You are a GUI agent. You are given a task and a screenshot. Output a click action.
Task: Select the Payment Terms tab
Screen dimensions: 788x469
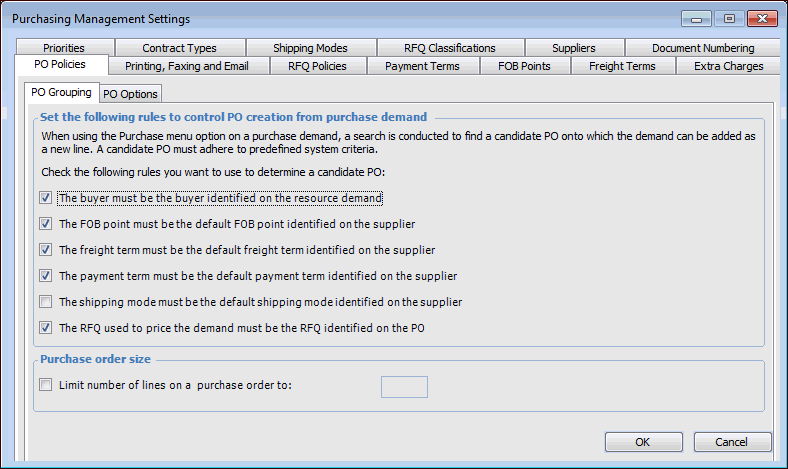(422, 67)
